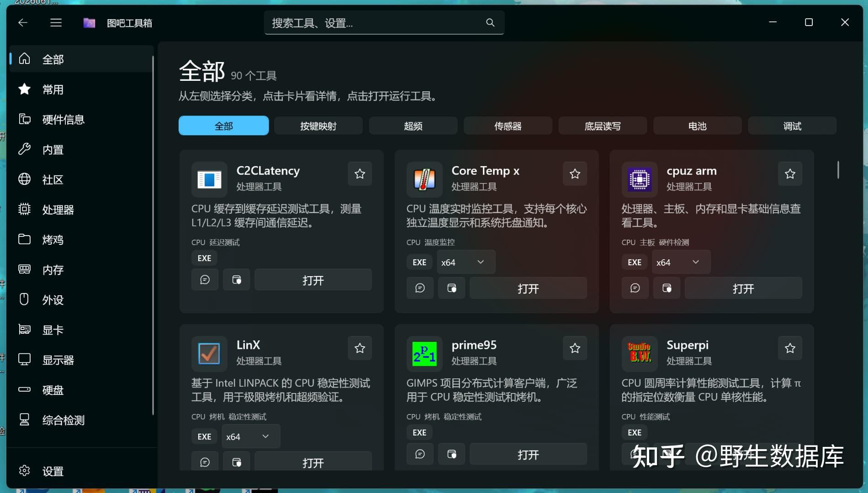Image resolution: width=868 pixels, height=493 pixels.
Task: Favorite cpuz arm with star
Action: point(790,173)
